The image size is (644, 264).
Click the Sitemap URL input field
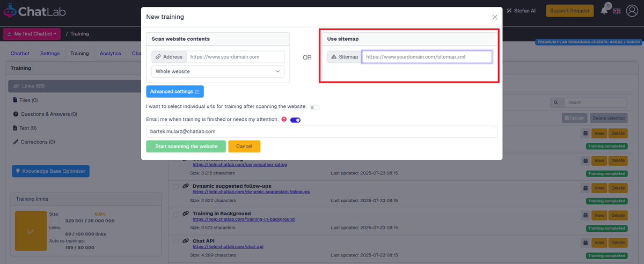(x=427, y=57)
